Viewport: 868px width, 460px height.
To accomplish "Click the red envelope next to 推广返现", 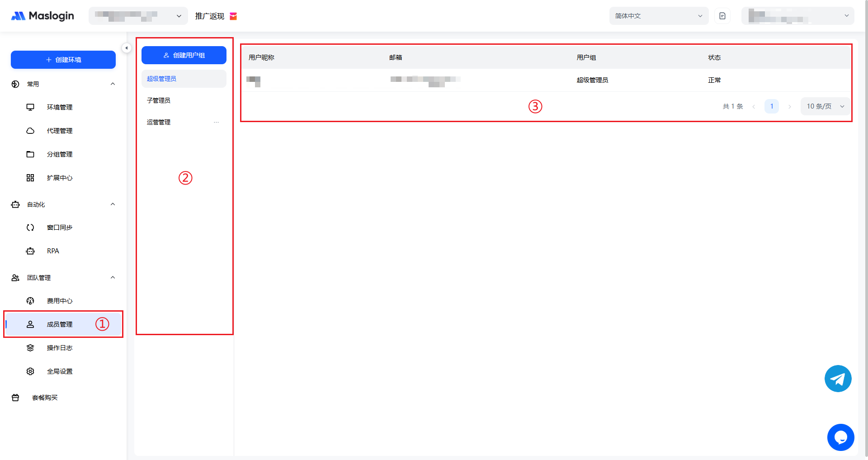I will (233, 16).
